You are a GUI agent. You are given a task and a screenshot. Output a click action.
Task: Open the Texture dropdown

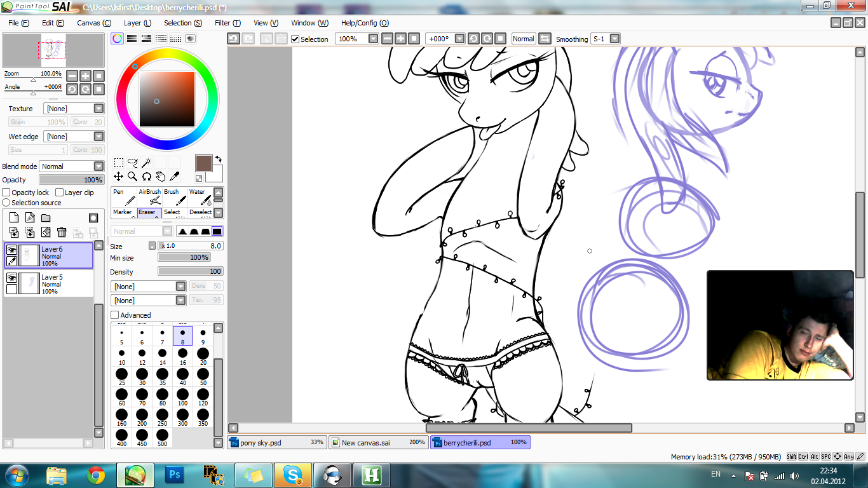pos(74,109)
